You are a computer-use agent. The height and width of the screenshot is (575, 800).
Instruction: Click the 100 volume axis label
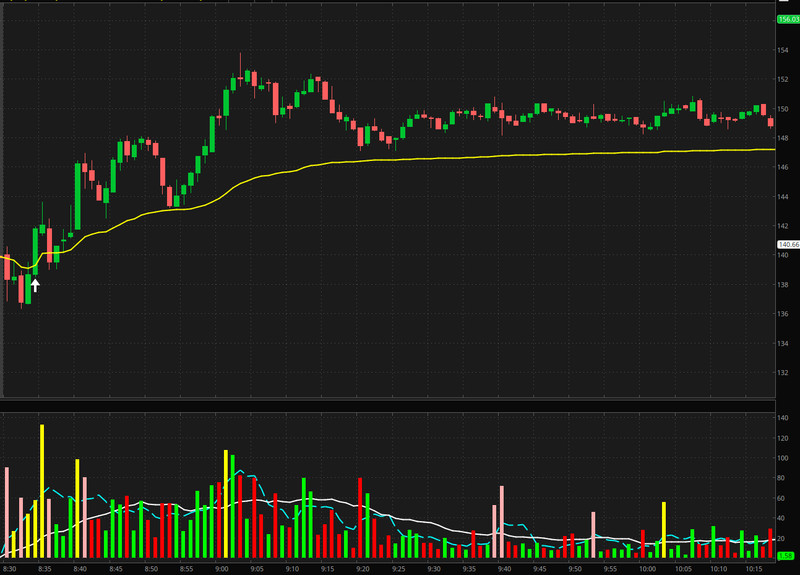coord(783,458)
